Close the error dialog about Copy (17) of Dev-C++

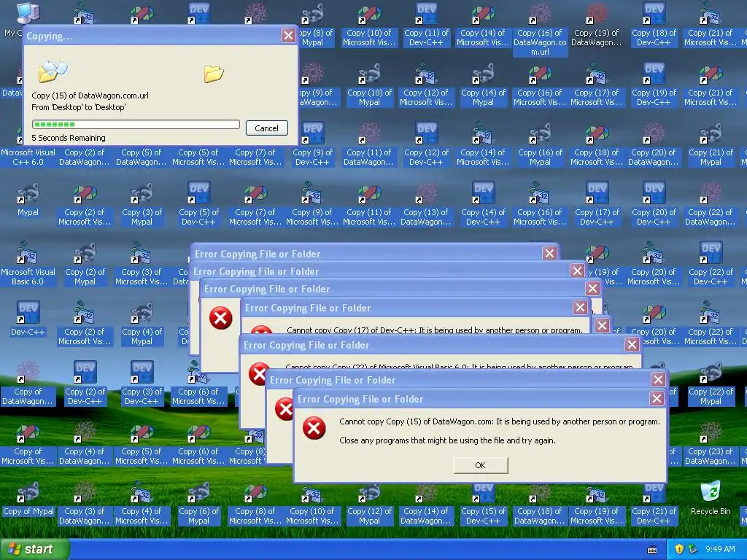point(580,308)
